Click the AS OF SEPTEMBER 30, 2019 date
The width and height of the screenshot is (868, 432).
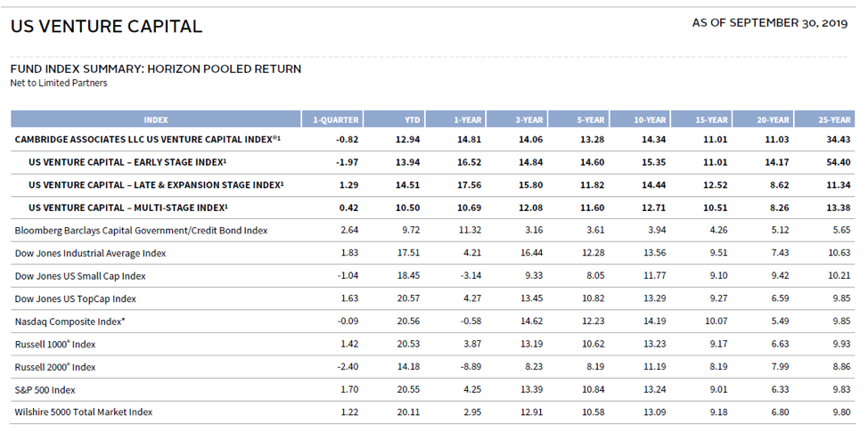click(769, 23)
